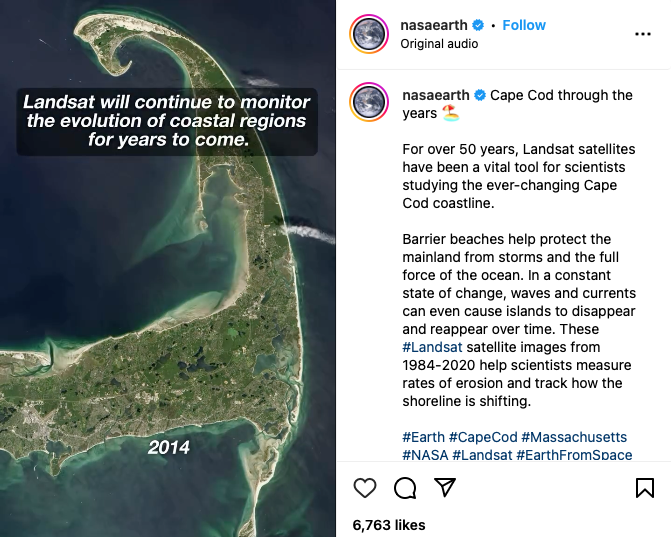The image size is (671, 537).
Task: Open the three-dot more options menu
Action: tap(643, 33)
